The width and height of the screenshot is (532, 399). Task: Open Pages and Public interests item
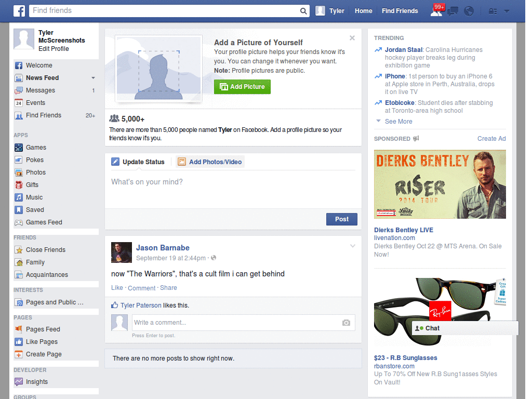[54, 302]
